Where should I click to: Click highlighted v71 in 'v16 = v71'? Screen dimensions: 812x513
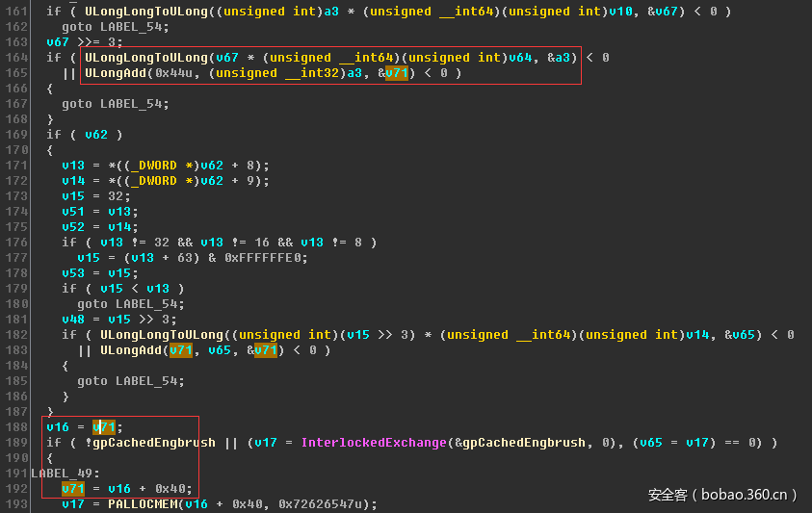pos(103,427)
